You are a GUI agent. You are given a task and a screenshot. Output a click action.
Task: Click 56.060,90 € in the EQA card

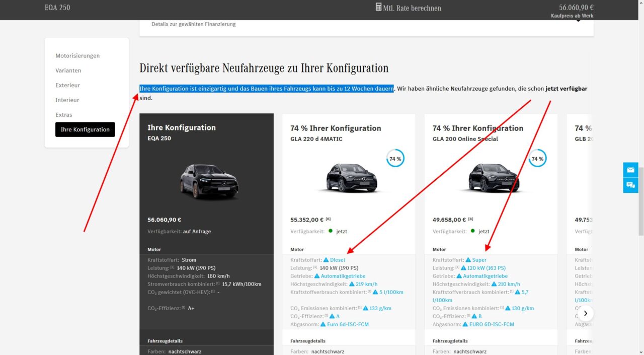(x=165, y=220)
